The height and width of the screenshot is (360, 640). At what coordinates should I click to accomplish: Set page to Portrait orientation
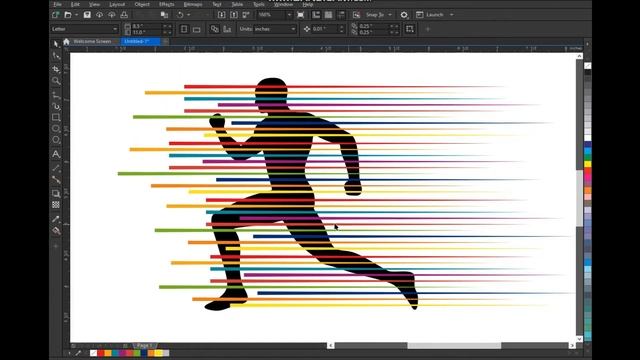click(184, 29)
